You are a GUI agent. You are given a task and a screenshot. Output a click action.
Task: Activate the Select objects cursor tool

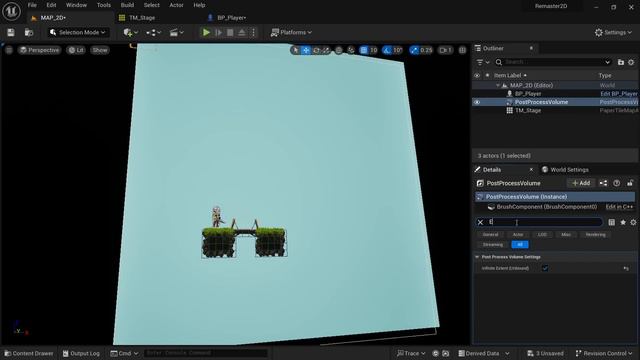[296, 50]
